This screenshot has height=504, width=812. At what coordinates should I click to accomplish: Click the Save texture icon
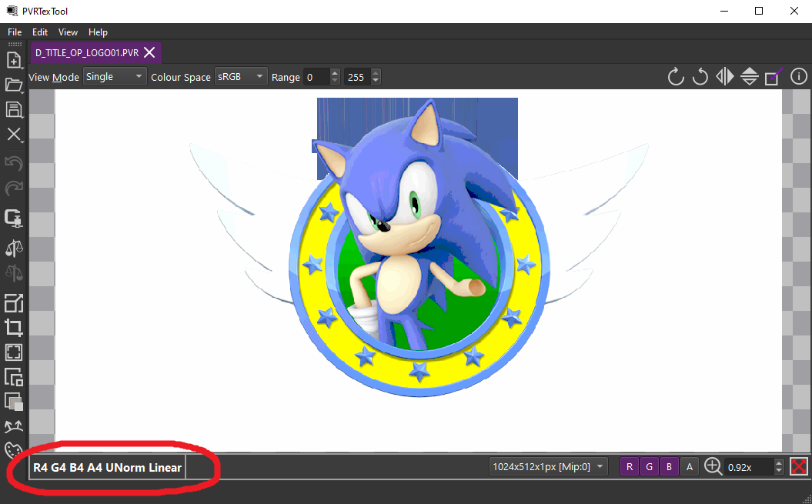[13, 109]
